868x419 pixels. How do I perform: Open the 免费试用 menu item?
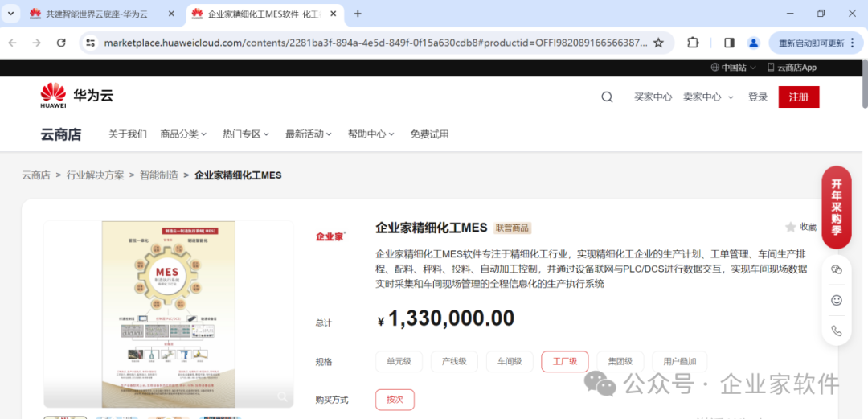[429, 134]
